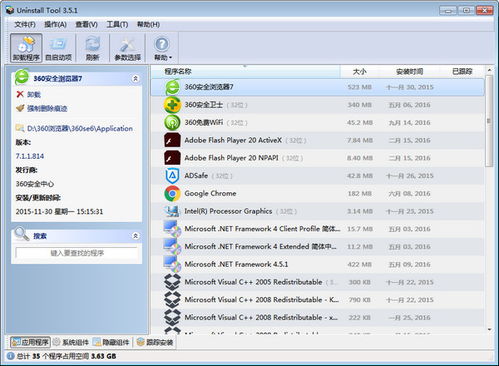
Task: Select the 卸载程序 uninstaller toolbar icon
Action: (26, 48)
